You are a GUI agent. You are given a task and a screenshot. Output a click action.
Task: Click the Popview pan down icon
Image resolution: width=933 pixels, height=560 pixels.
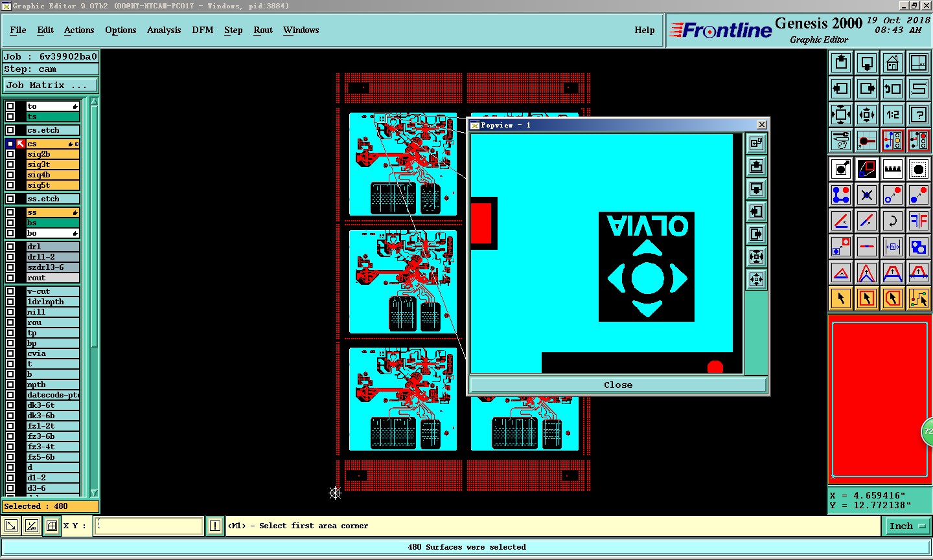(x=756, y=189)
